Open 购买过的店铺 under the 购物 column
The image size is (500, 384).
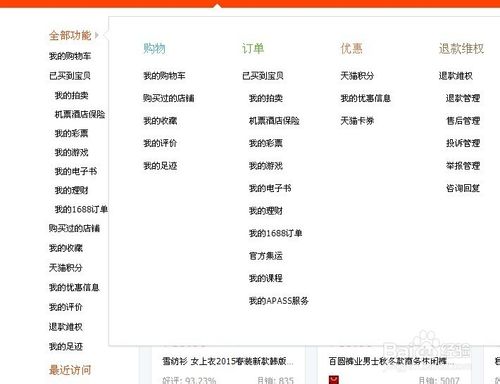tap(169, 98)
